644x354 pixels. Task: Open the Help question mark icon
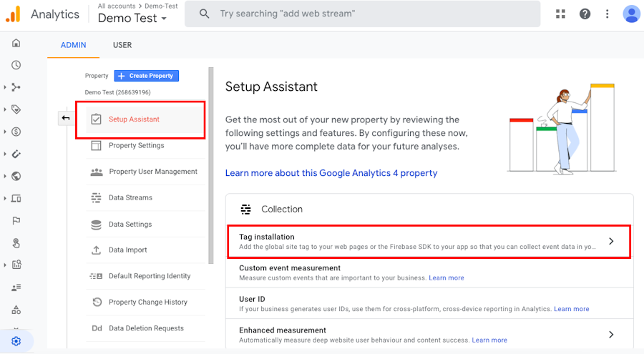coord(585,14)
